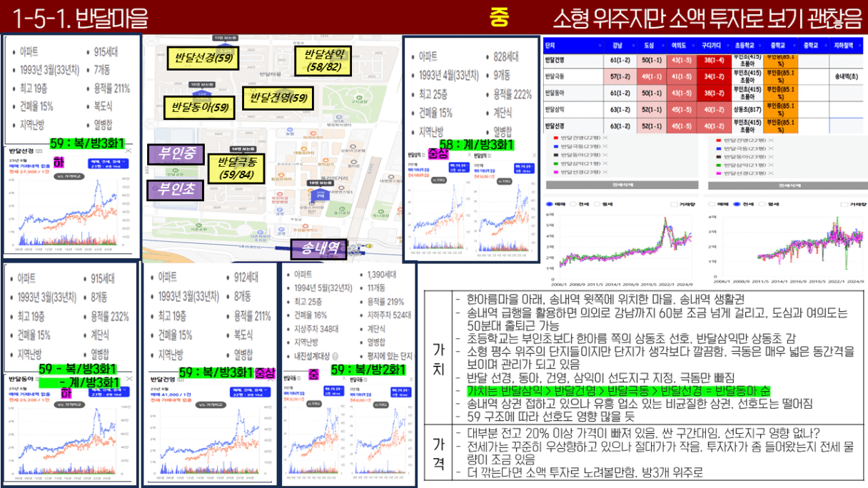Close the 반달동아 price chart card
This screenshot has width=868, height=488.
click(128, 379)
